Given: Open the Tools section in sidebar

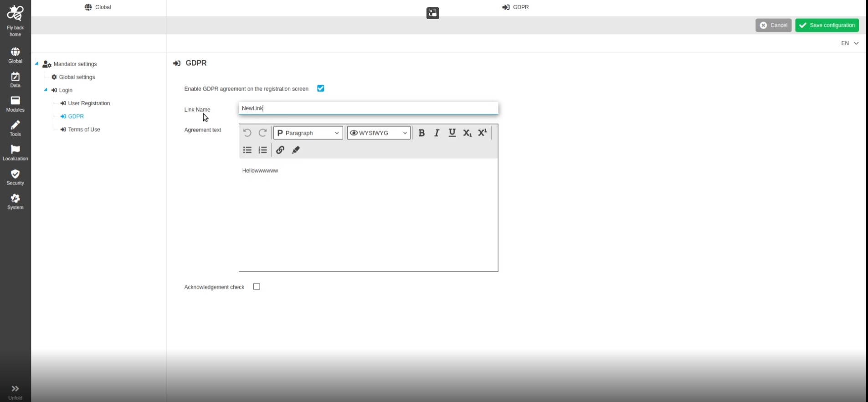Looking at the screenshot, I should click(15, 129).
